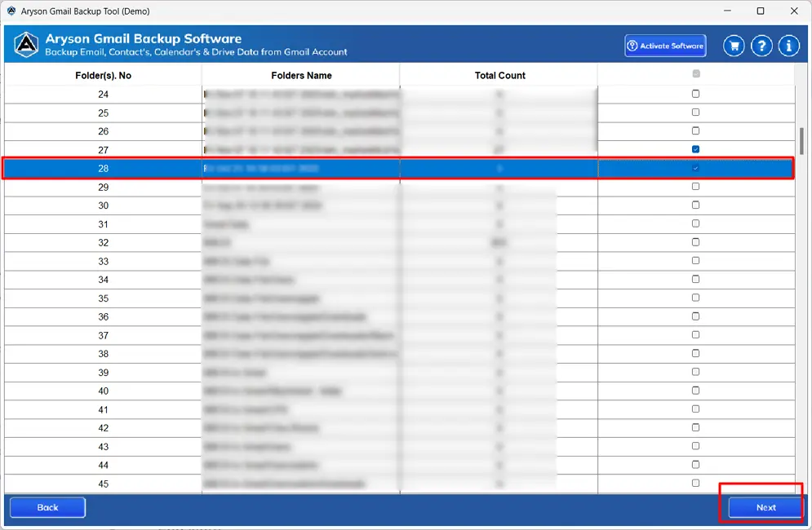Open the help question mark icon
This screenshot has width=812, height=530.
point(761,46)
